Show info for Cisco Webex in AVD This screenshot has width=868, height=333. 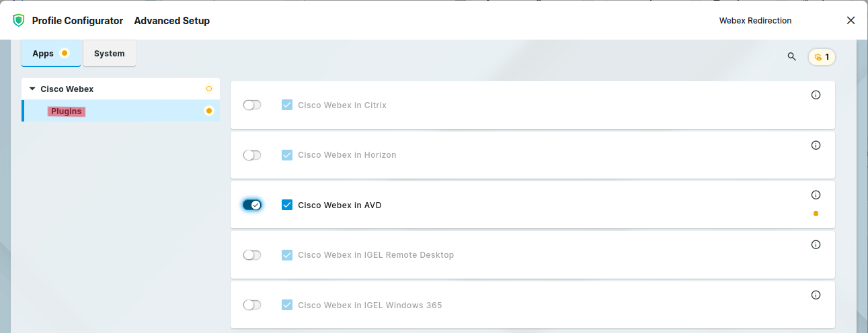816,195
